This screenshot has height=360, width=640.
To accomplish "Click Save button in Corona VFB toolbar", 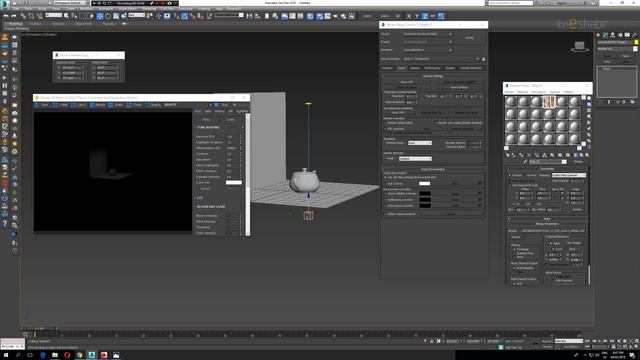I will (x=42, y=105).
